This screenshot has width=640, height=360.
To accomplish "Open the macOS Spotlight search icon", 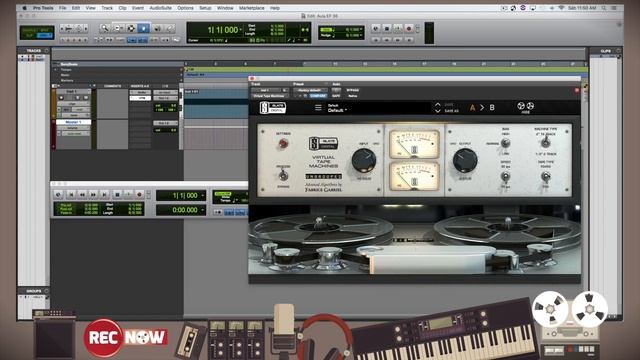I will pos(603,8).
